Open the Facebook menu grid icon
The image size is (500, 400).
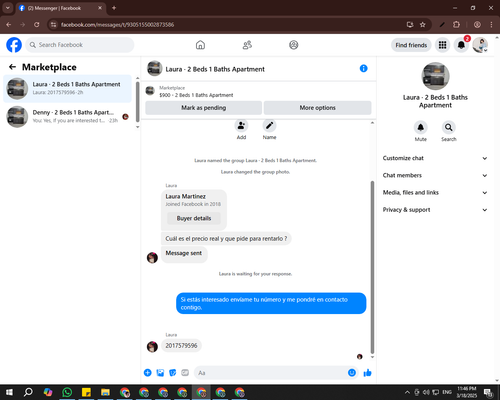click(x=442, y=45)
